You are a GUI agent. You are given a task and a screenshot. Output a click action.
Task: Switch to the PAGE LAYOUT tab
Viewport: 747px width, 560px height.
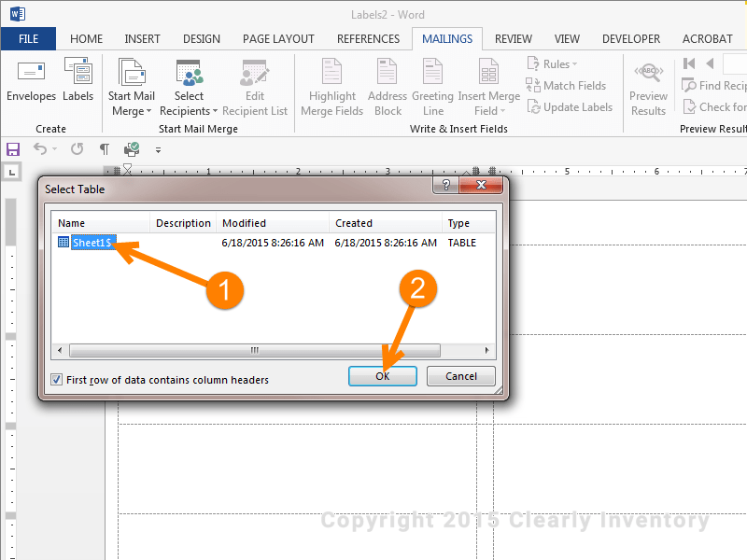[278, 39]
